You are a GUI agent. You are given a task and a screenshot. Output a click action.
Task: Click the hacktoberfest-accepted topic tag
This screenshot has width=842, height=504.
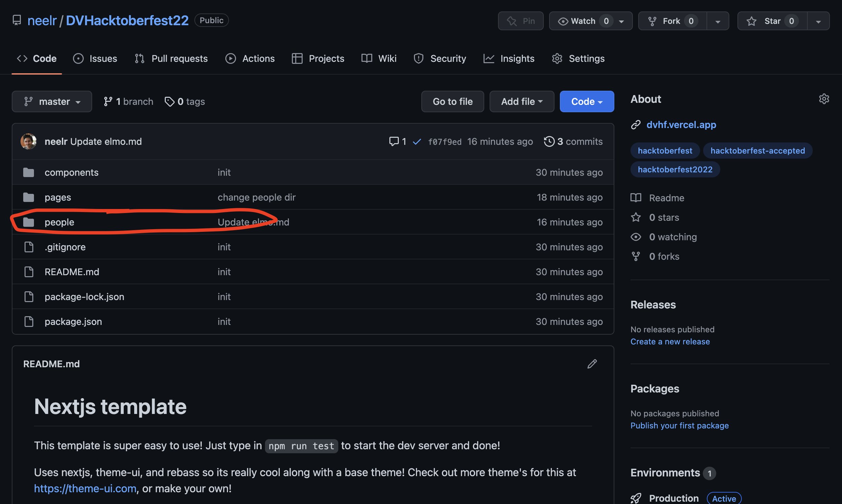point(757,151)
